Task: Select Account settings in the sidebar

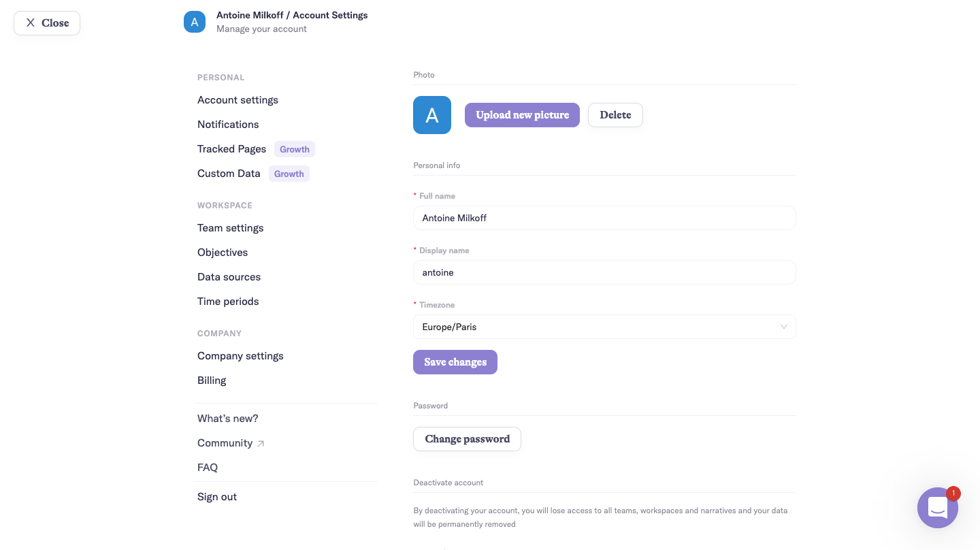Action: [x=238, y=100]
